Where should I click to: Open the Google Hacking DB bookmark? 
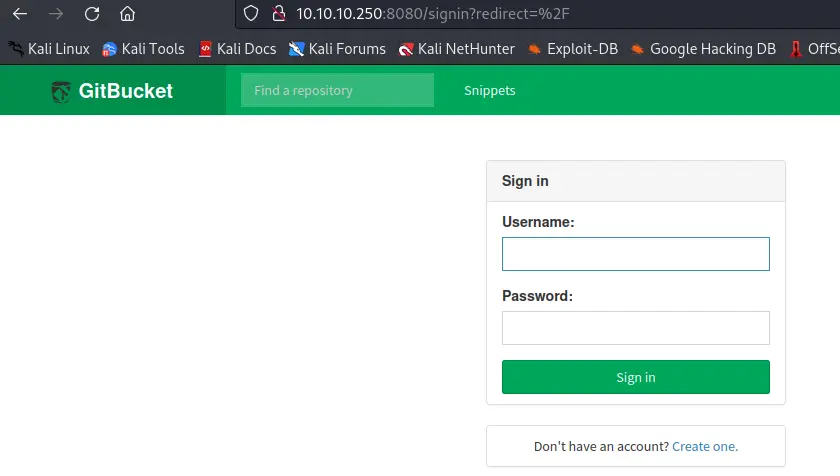tap(703, 49)
